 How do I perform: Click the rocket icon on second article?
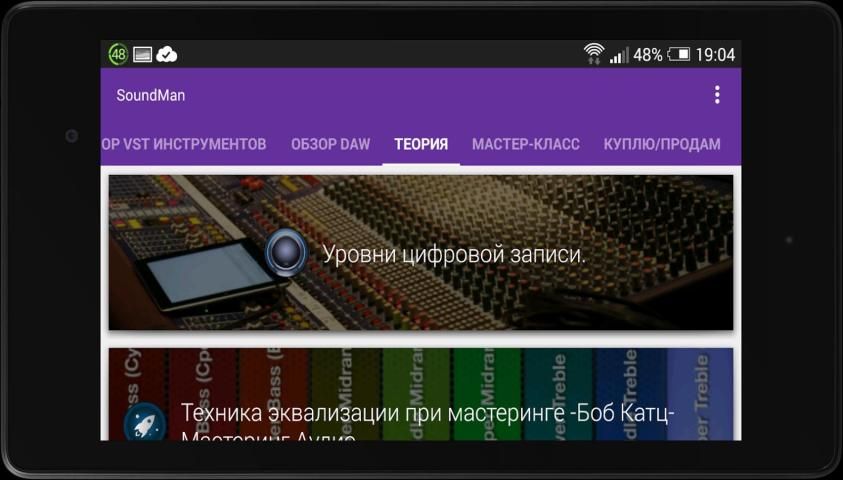144,421
